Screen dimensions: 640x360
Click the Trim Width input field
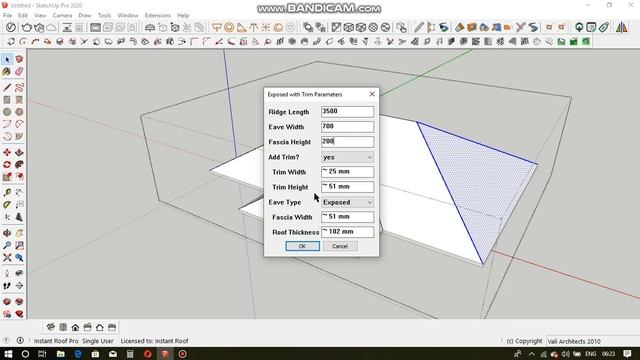[347, 172]
